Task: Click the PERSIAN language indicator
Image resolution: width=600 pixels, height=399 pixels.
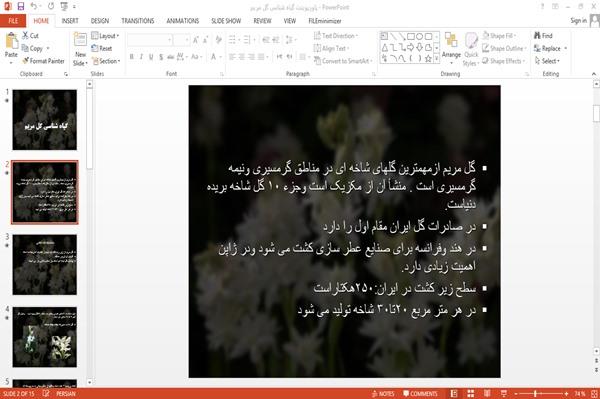Action: (x=66, y=394)
